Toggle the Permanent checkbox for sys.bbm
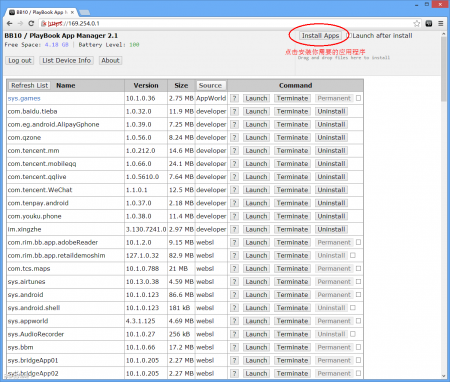 point(358,347)
